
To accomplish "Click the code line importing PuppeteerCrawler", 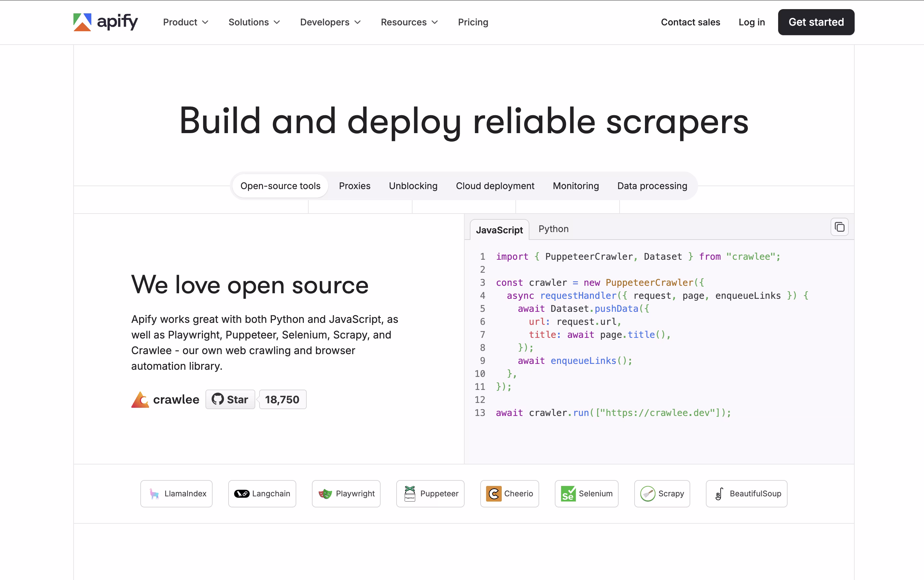I will click(x=638, y=256).
